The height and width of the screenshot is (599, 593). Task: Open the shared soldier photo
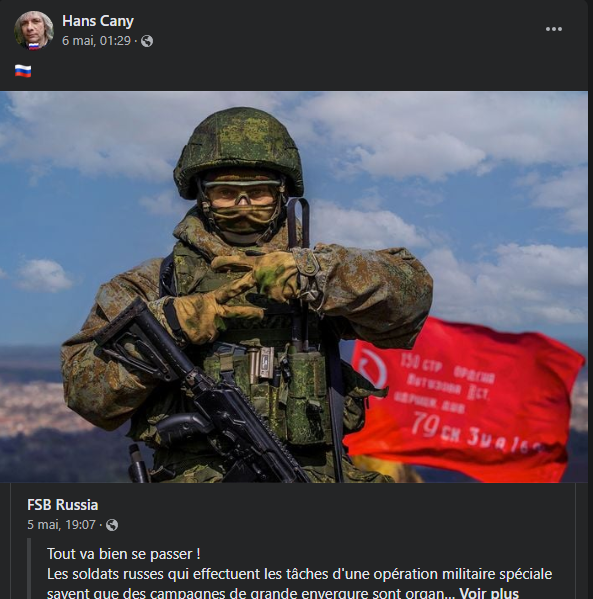click(294, 287)
